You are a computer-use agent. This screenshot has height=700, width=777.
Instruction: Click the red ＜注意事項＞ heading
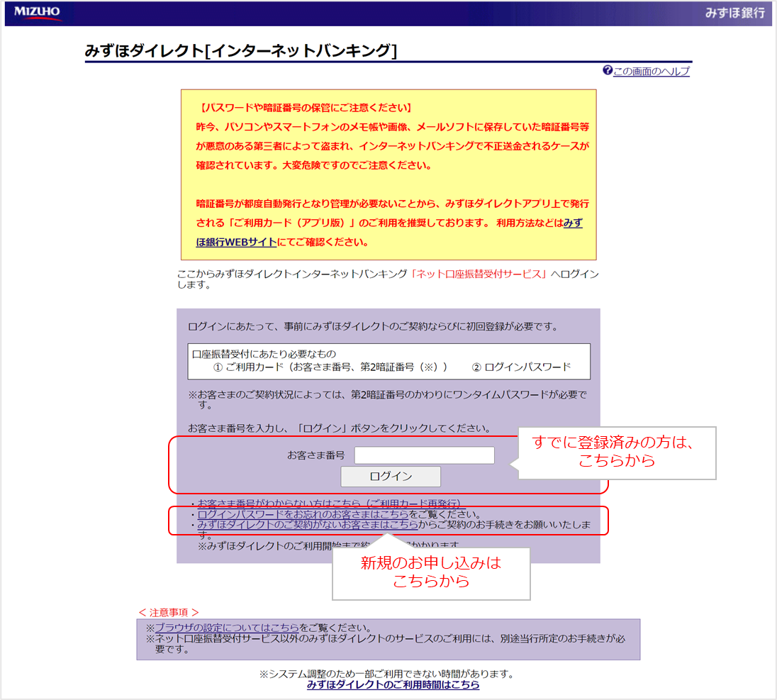tap(169, 611)
